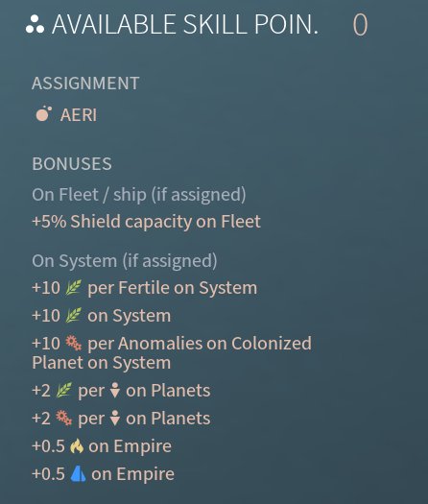Click the available skill points value 0
The width and height of the screenshot is (428, 504).
click(x=360, y=25)
